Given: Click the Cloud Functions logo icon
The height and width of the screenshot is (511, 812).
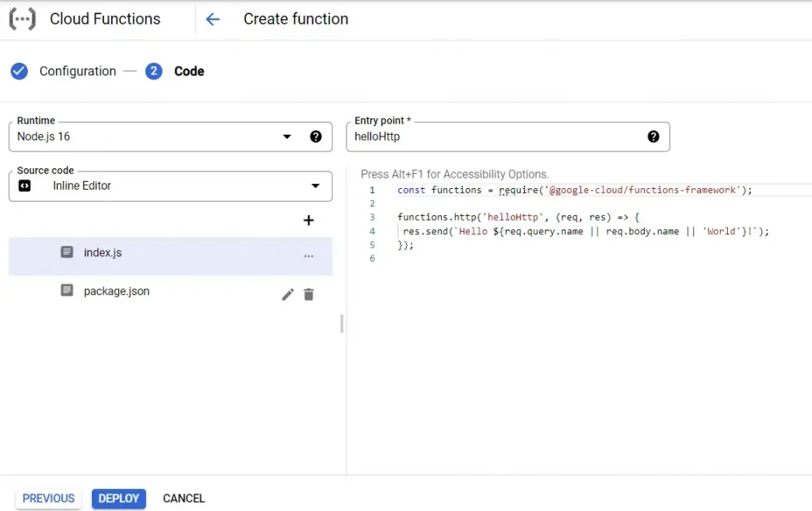Looking at the screenshot, I should [x=22, y=19].
